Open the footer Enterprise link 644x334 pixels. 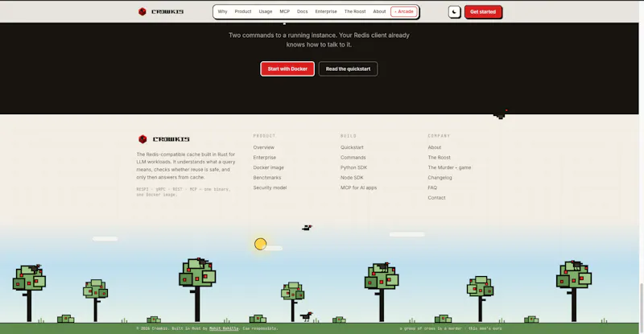click(265, 158)
